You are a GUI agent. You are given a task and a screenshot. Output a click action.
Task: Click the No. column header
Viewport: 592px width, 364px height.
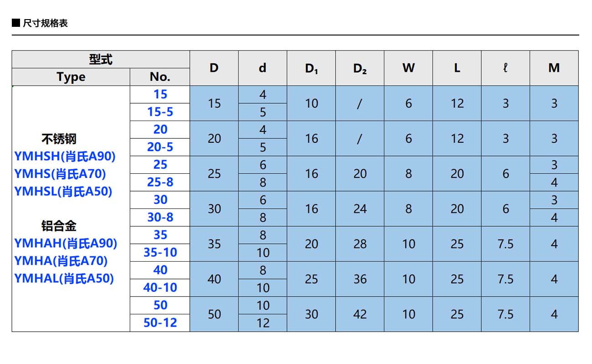click(x=160, y=77)
